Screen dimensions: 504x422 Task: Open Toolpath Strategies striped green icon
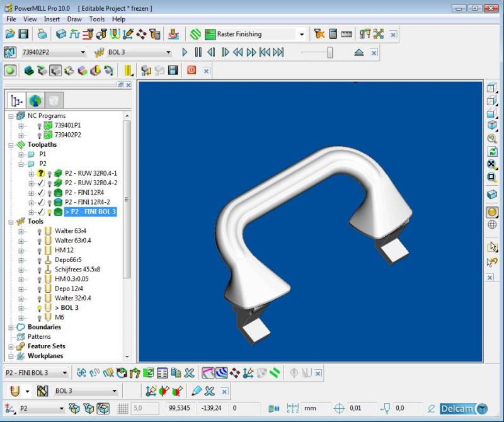click(x=195, y=34)
